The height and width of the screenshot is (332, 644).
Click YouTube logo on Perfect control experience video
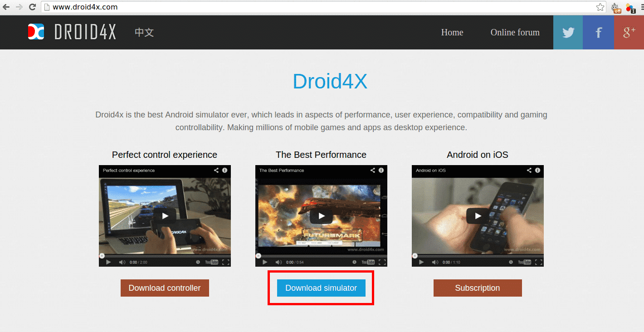click(212, 262)
